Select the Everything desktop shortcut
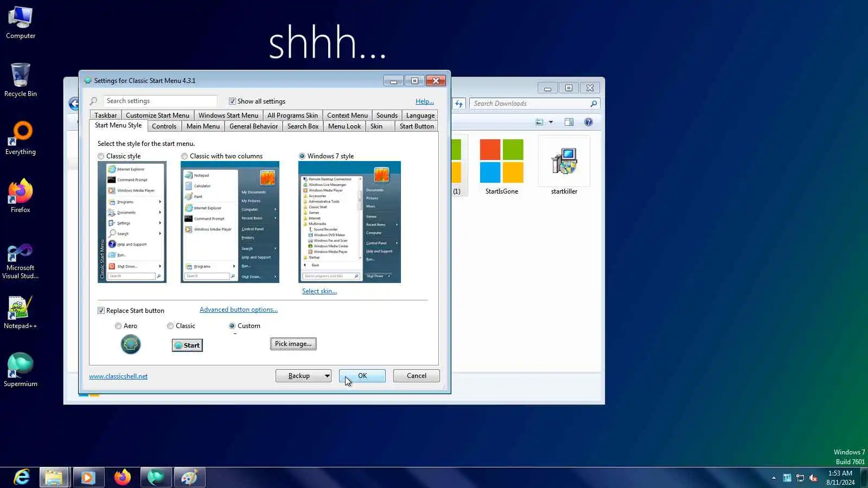This screenshot has width=868, height=488. point(21,139)
